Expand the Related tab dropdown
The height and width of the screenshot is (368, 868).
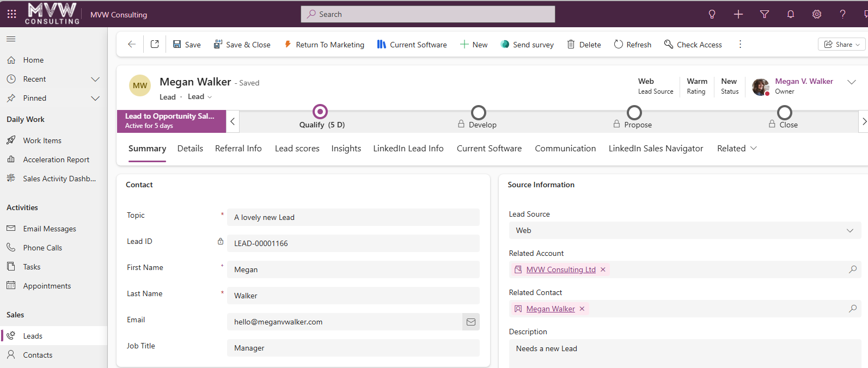737,148
